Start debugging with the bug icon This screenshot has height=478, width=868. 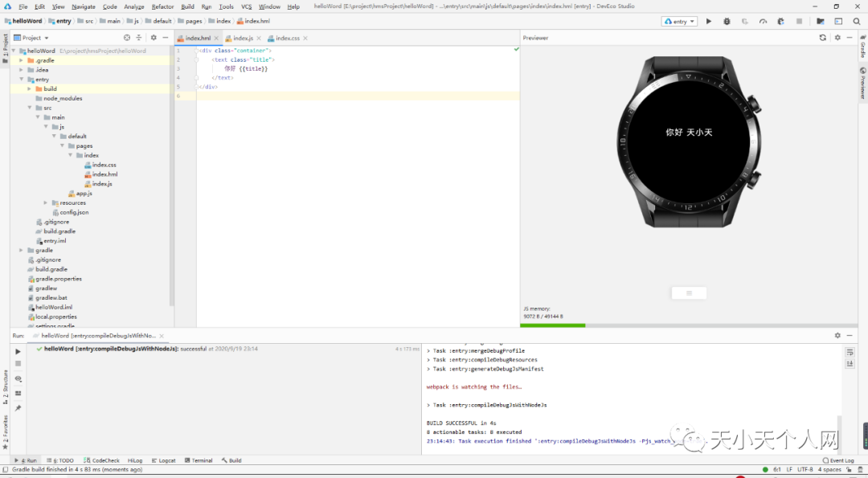pyautogui.click(x=727, y=21)
